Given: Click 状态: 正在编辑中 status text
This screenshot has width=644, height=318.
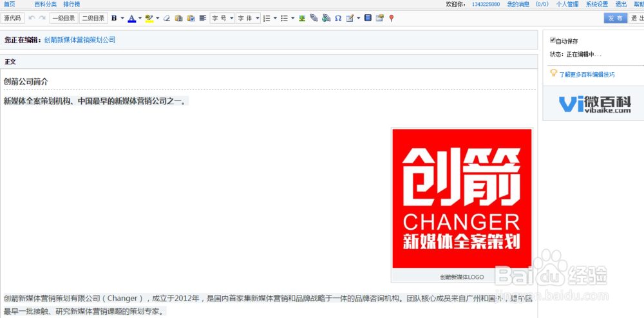Looking at the screenshot, I should click(575, 54).
